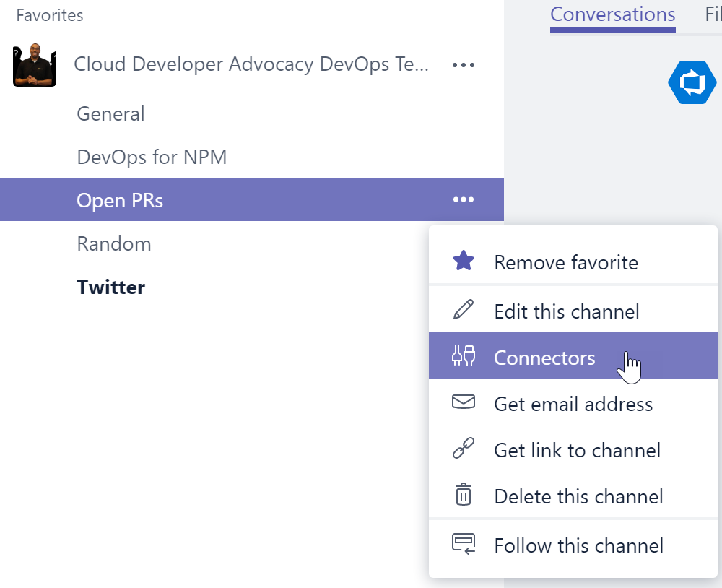This screenshot has height=588, width=722.
Task: Select Delete this channel
Action: pos(573,494)
